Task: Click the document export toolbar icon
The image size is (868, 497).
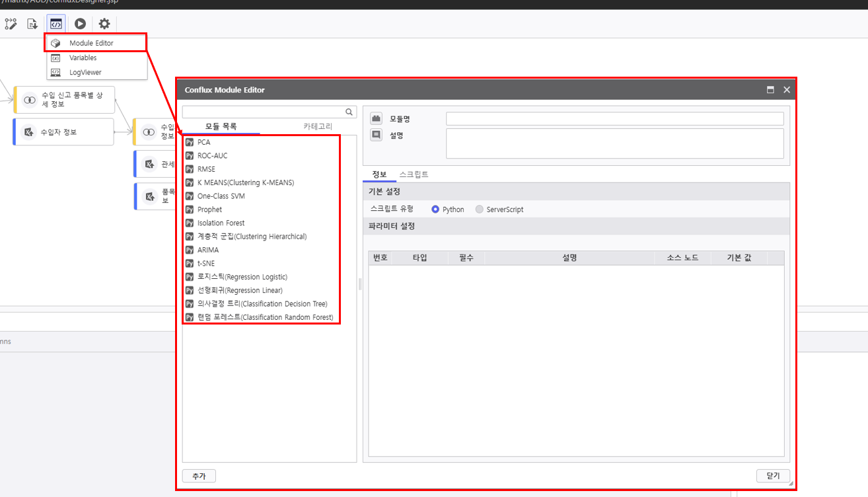Action: tap(32, 24)
